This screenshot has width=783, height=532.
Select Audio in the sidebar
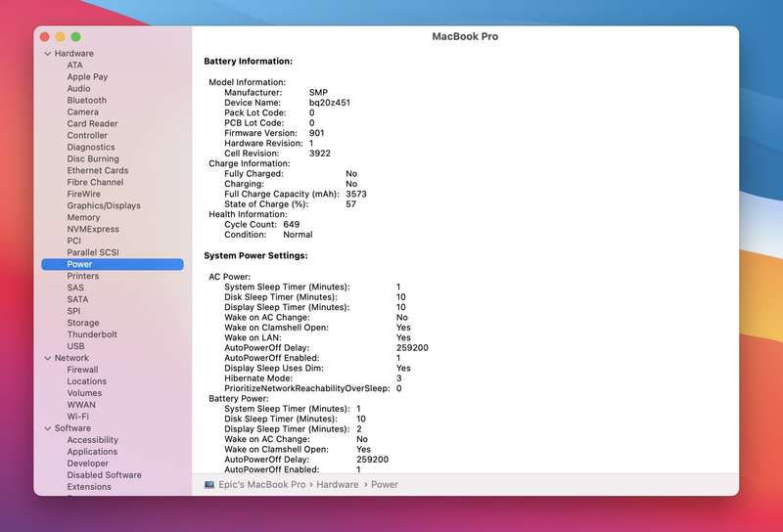pos(79,88)
